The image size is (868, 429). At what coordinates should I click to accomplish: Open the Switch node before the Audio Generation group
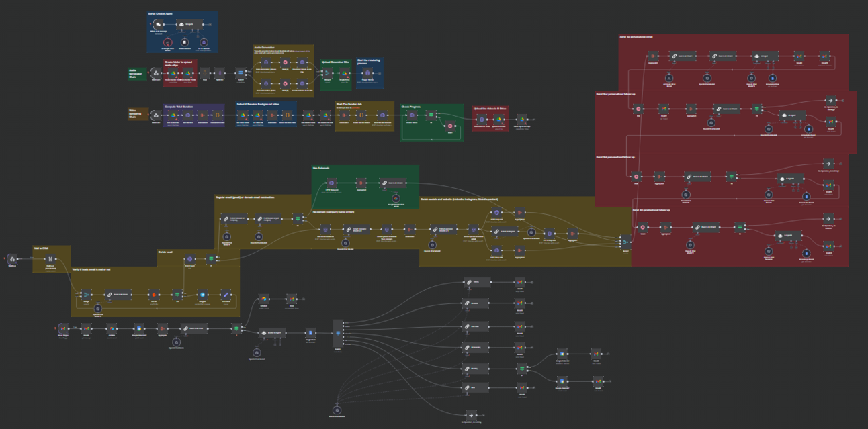tap(241, 73)
